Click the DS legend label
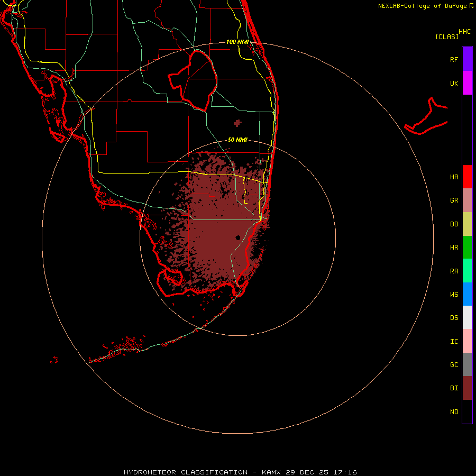Image resolution: width=476 pixels, height=476 pixels. click(x=454, y=318)
